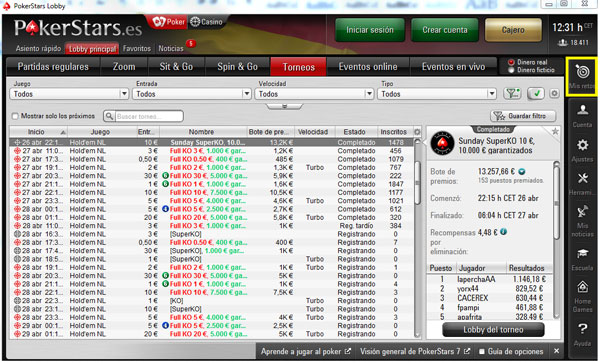Open the Spin & Go tab
The height and width of the screenshot is (363, 600).
coord(237,67)
